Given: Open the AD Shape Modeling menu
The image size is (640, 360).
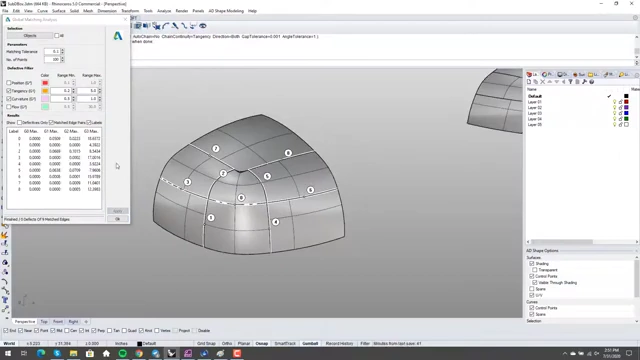Looking at the screenshot, I should (226, 11).
